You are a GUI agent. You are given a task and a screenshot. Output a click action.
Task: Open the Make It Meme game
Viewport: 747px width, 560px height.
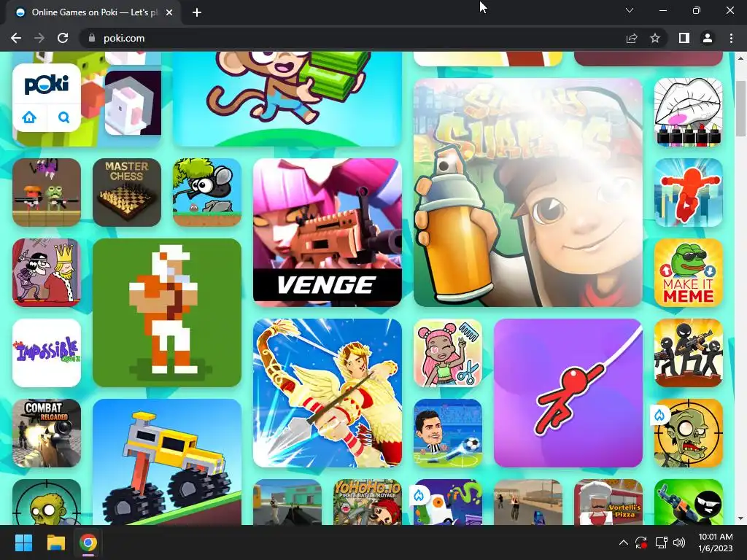click(689, 273)
